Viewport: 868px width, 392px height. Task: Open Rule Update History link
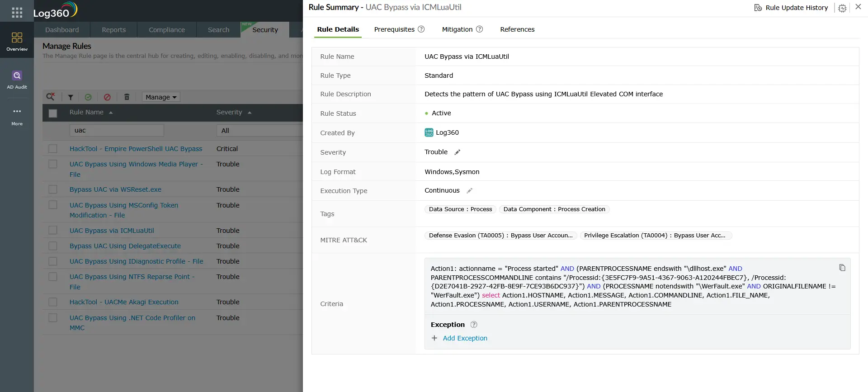click(x=797, y=8)
